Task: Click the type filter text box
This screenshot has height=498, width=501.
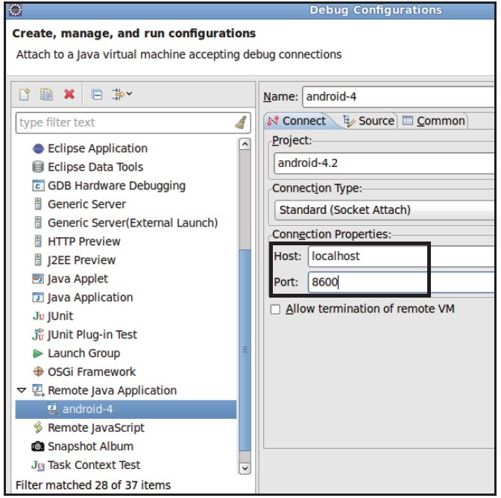Action: pyautogui.click(x=133, y=123)
